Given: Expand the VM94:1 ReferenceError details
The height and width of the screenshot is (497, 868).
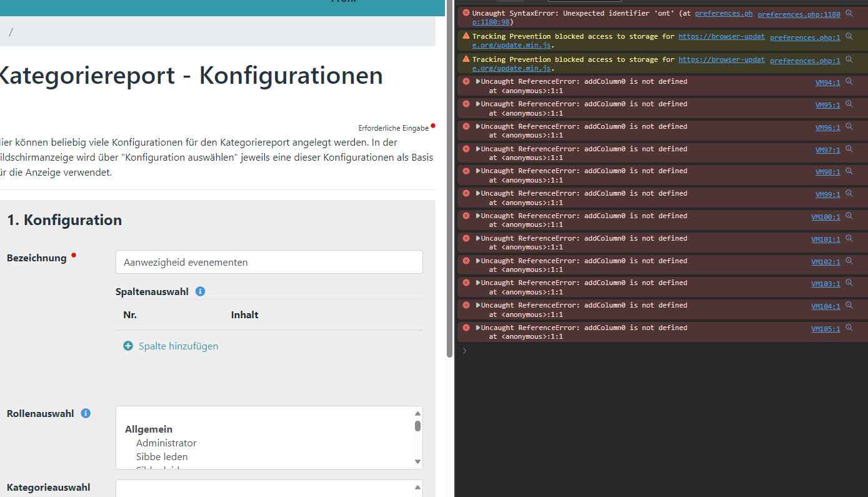Looking at the screenshot, I should tap(477, 81).
